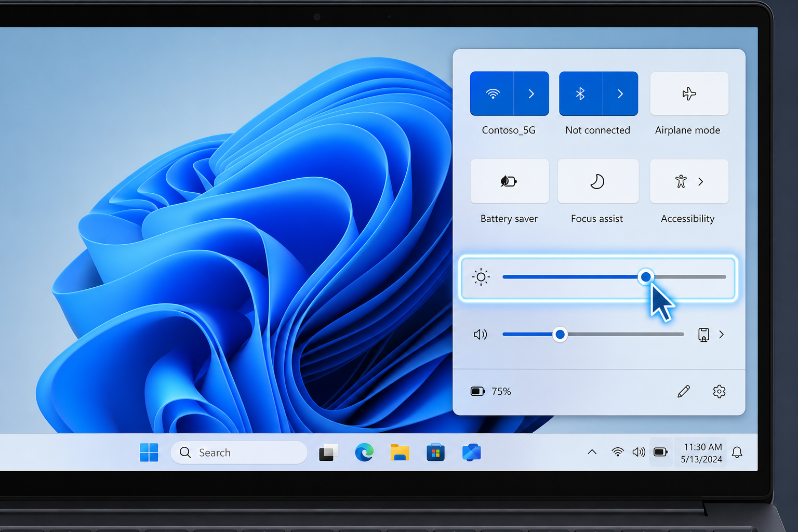The height and width of the screenshot is (532, 798).
Task: Expand Wi-Fi networks list chevron
Action: tap(531, 94)
